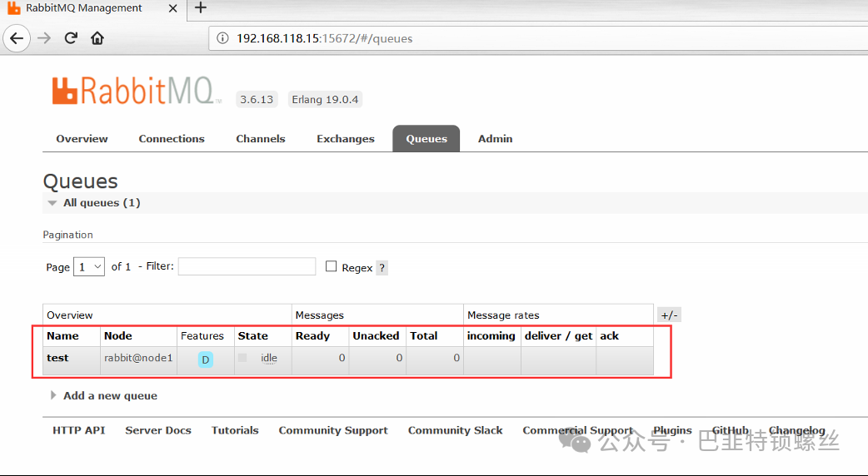Image resolution: width=868 pixels, height=476 pixels.
Task: Switch to the Exchanges tab
Action: 346,139
